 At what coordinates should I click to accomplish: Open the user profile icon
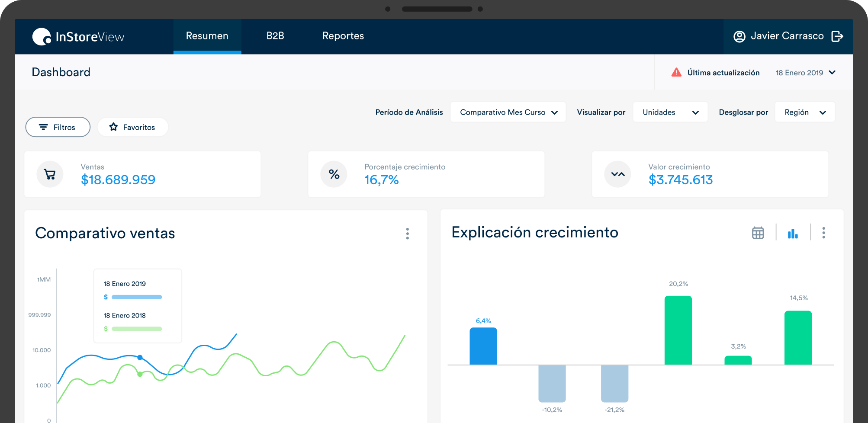coord(739,36)
